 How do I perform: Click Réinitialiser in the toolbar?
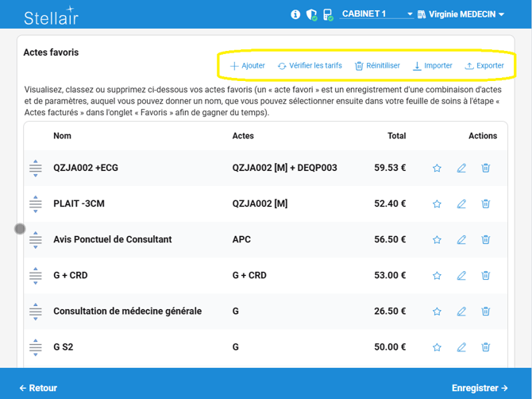[x=377, y=66]
